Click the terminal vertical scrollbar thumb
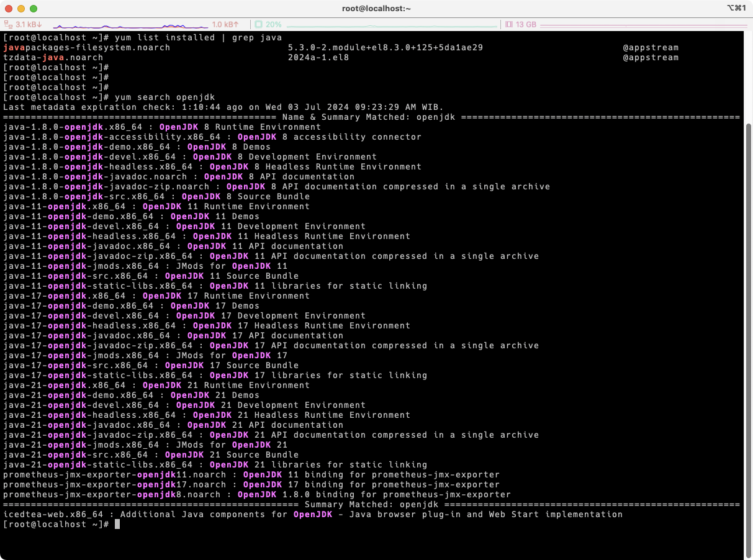The image size is (753, 560). point(748,340)
